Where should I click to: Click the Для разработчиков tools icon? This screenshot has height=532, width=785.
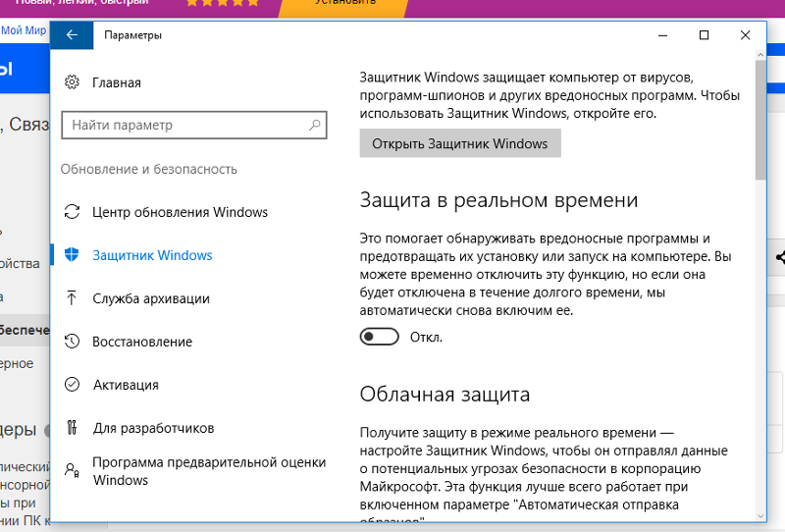coord(72,428)
